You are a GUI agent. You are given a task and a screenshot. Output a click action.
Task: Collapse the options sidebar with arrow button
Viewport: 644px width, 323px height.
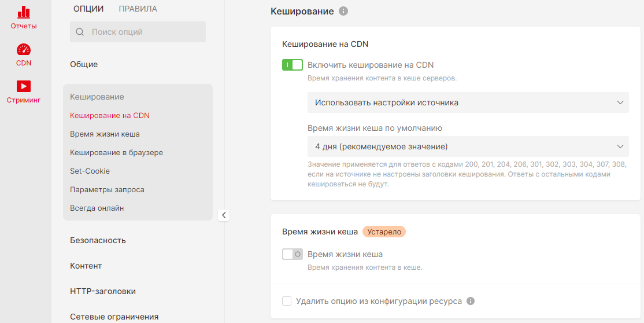(224, 215)
